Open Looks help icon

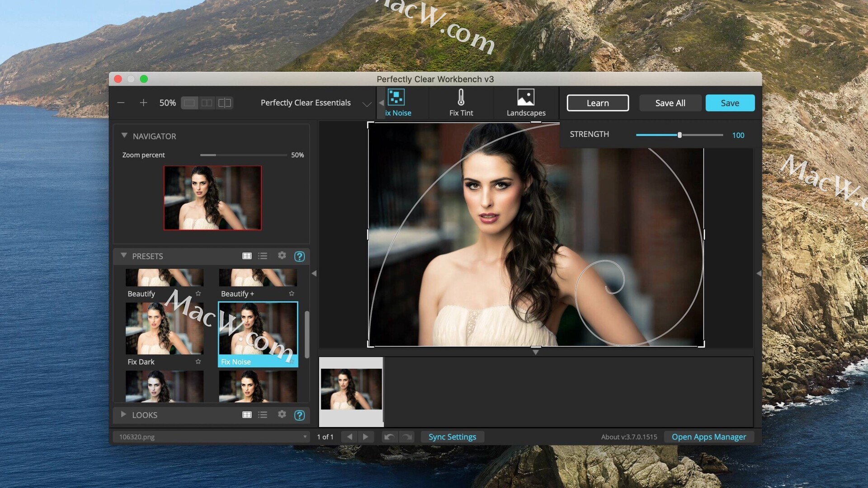[299, 415]
